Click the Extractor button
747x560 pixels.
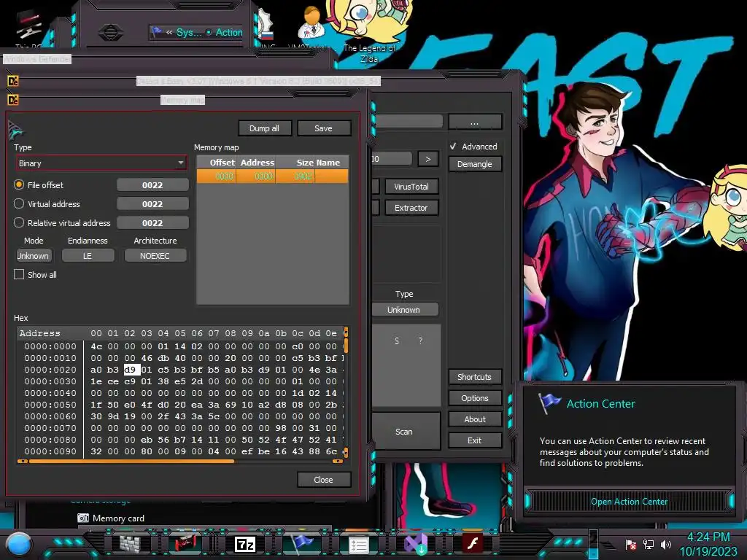point(411,208)
